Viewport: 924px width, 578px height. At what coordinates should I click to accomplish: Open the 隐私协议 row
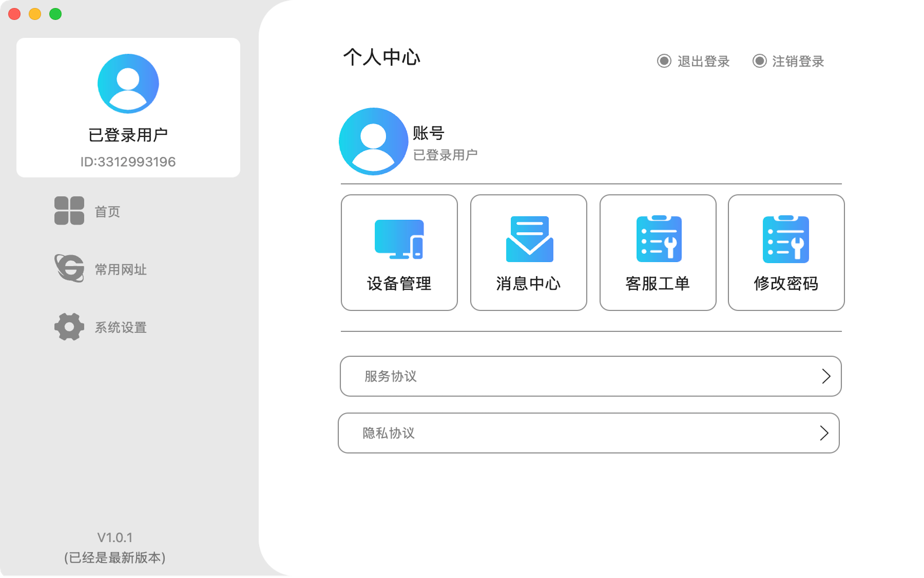click(x=588, y=433)
